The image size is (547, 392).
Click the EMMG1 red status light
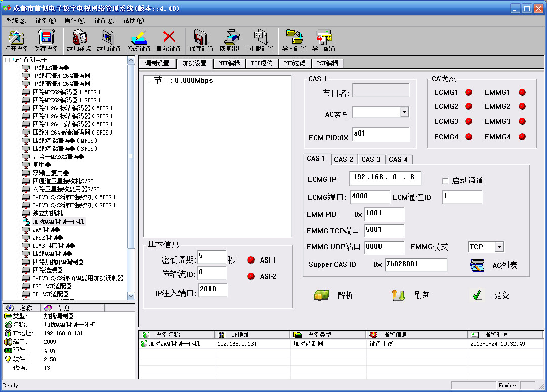(x=522, y=92)
